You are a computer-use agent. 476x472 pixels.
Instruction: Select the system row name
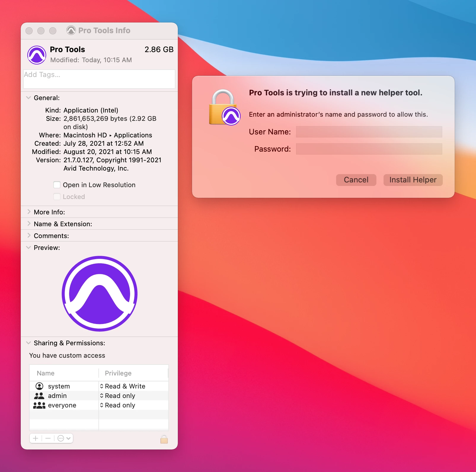click(59, 386)
